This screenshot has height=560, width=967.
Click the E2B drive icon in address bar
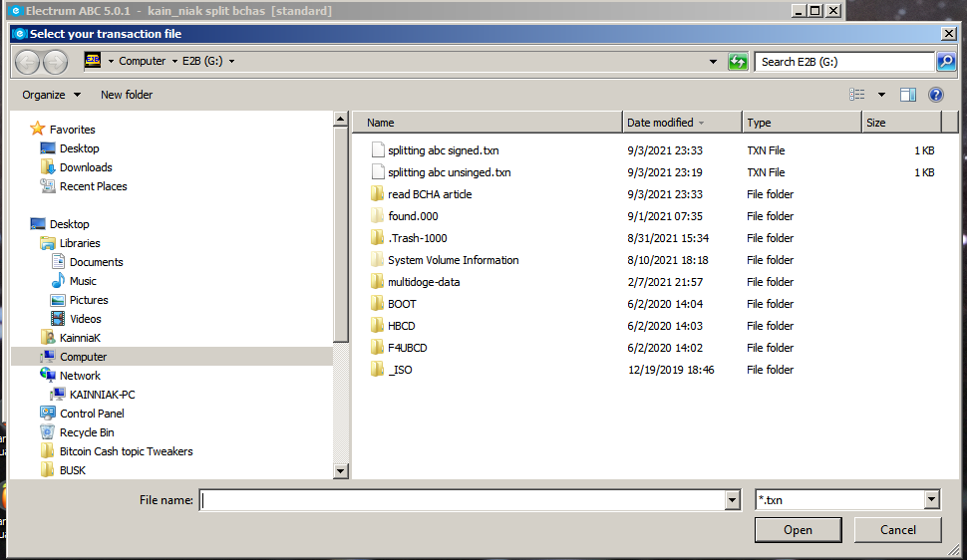(93, 61)
